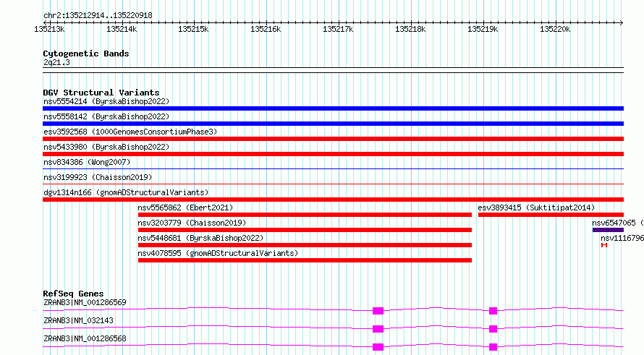This screenshot has width=644, height=355.
Task: Select the nsv5448681 (ByrskaBishop2022) variant bar
Action: [x=305, y=245]
